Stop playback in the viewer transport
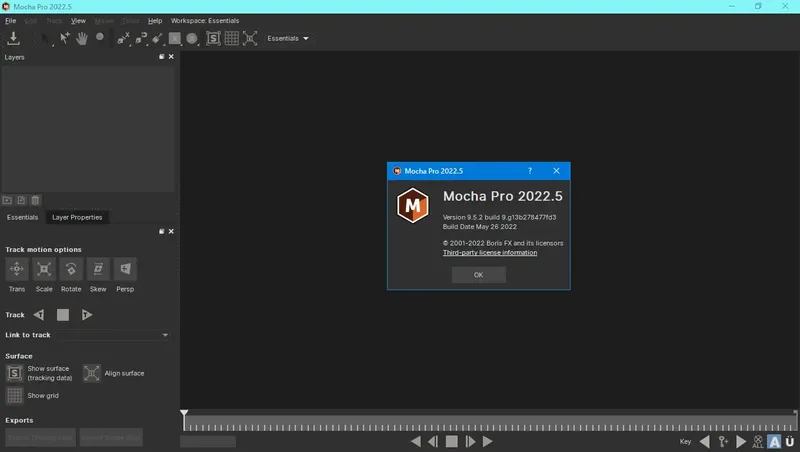The height and width of the screenshot is (452, 800). (x=452, y=441)
